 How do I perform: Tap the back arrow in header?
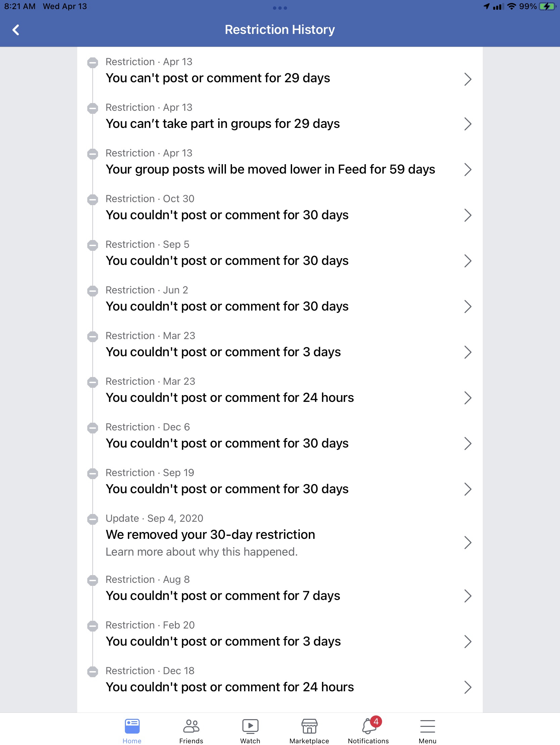coord(16,30)
